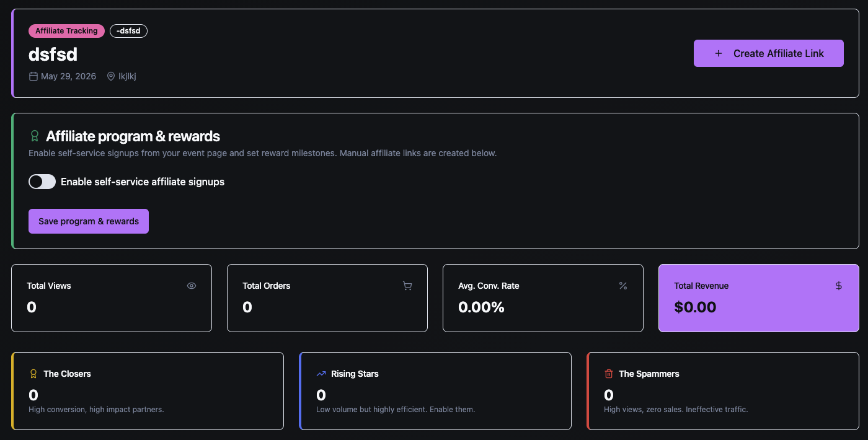Click The Spammers card title
The height and width of the screenshot is (440, 868).
[x=649, y=374]
